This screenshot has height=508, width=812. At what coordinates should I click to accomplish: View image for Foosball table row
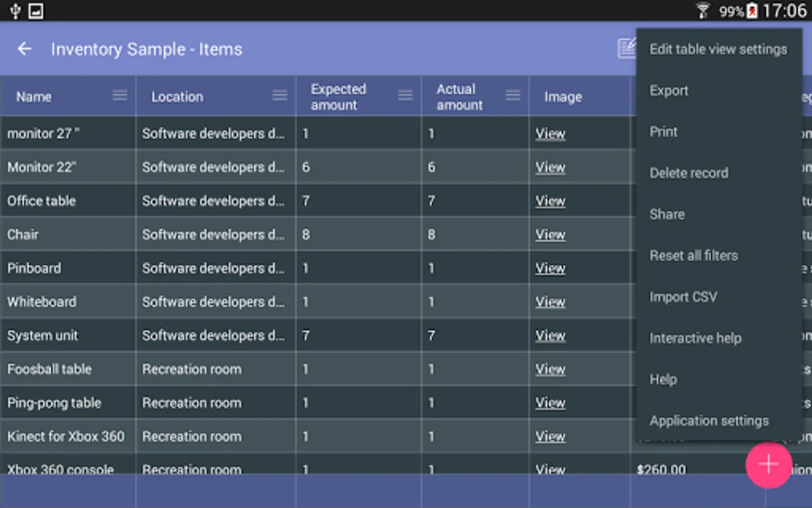click(x=550, y=369)
